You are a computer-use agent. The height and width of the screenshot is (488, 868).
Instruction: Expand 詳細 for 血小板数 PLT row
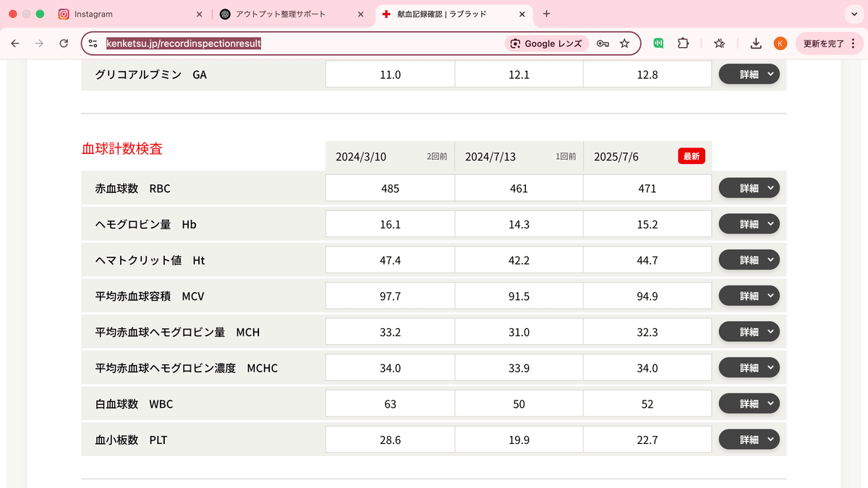click(749, 439)
